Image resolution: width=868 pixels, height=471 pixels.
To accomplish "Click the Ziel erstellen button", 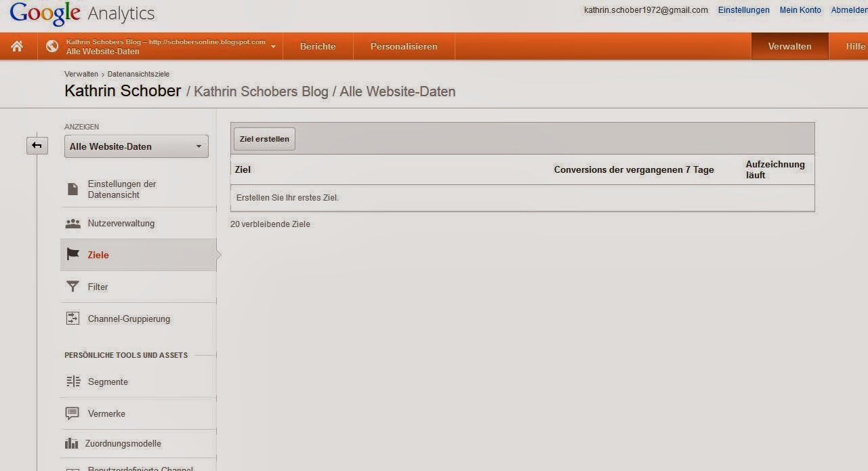I will pyautogui.click(x=264, y=139).
